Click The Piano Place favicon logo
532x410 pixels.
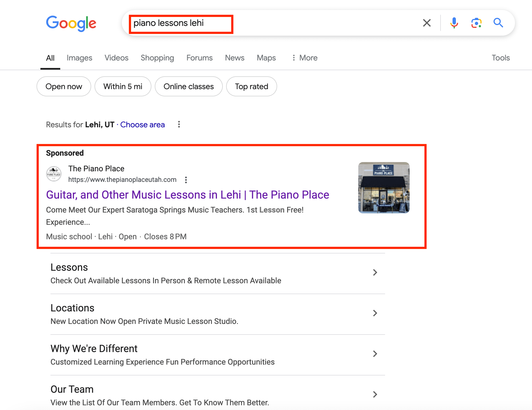(x=54, y=174)
